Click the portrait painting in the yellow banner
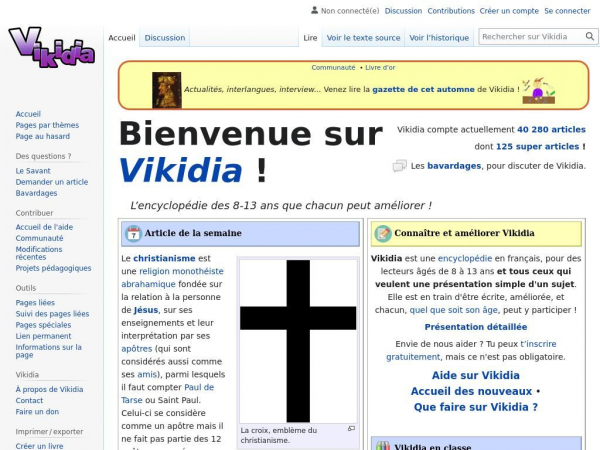600x450 pixels. (166, 90)
